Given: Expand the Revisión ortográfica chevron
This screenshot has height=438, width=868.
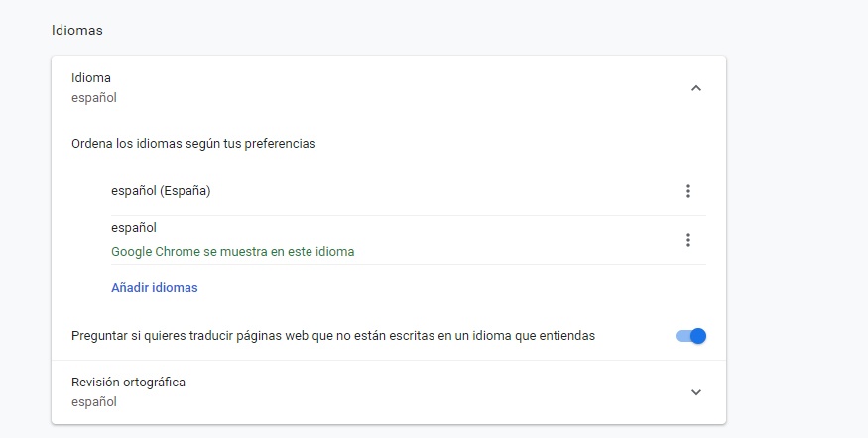Looking at the screenshot, I should 695,392.
